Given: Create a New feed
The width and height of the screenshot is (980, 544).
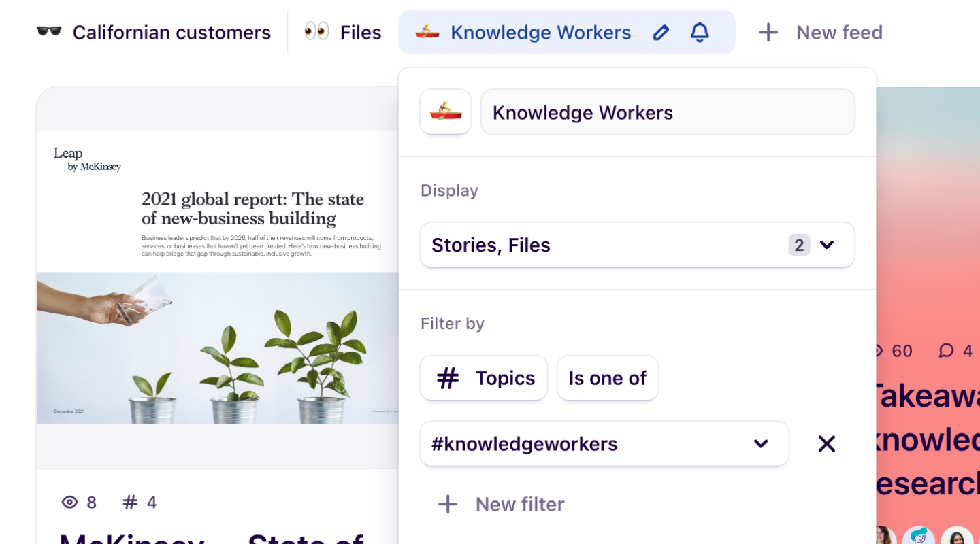Looking at the screenshot, I should 820,32.
